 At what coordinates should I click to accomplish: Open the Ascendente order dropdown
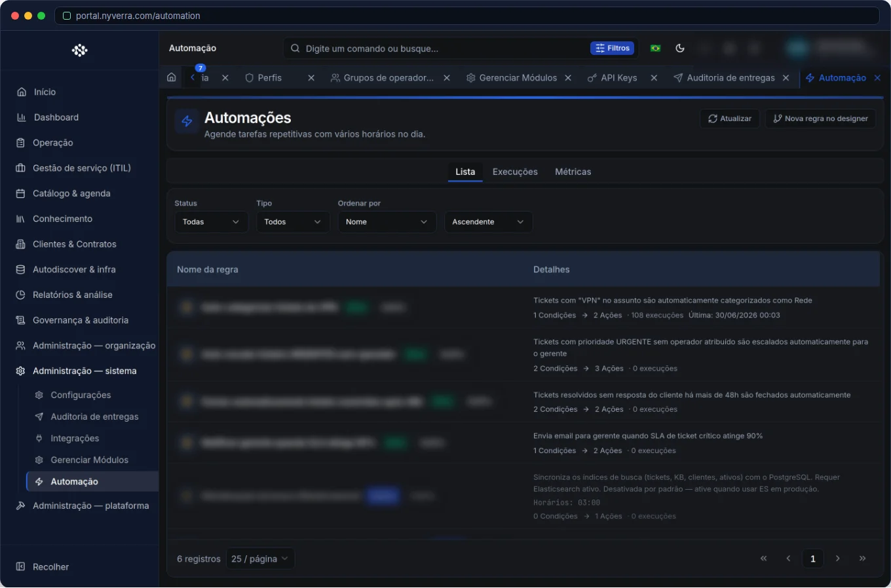[x=488, y=222]
